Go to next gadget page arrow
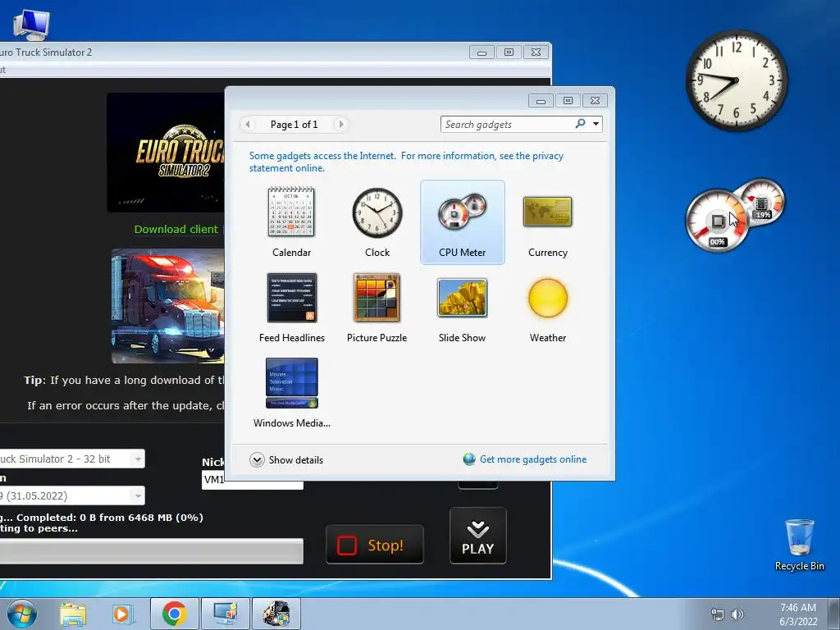 click(340, 125)
